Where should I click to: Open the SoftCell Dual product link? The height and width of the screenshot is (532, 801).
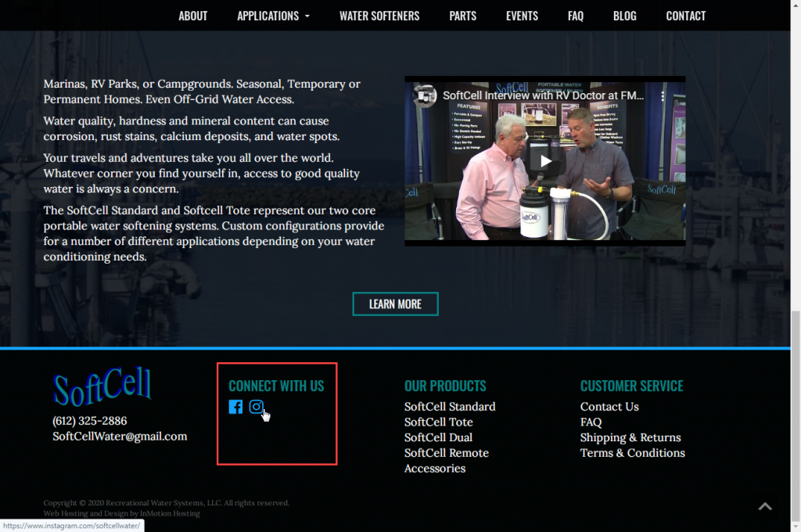[438, 437]
